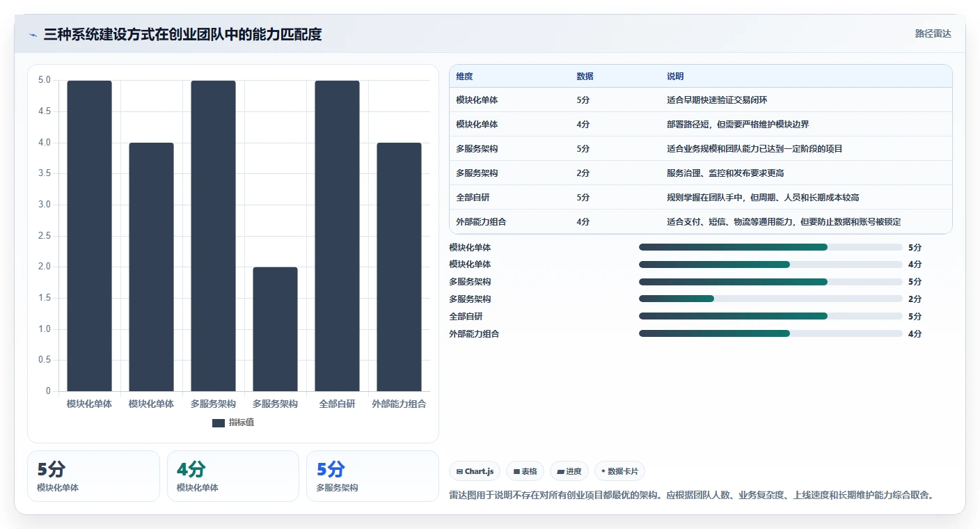Click the 全部自研 bar in the chart
Image resolution: width=980 pixels, height=529 pixels.
click(337, 236)
